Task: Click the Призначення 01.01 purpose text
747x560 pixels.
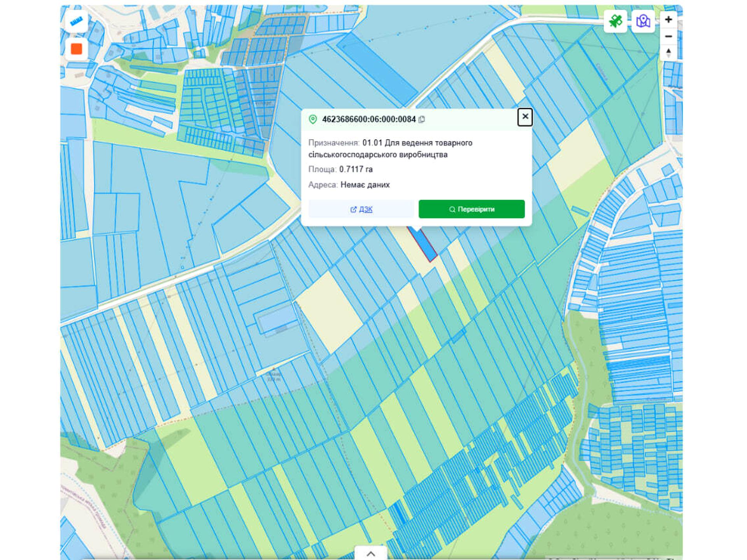Action: coord(417,143)
